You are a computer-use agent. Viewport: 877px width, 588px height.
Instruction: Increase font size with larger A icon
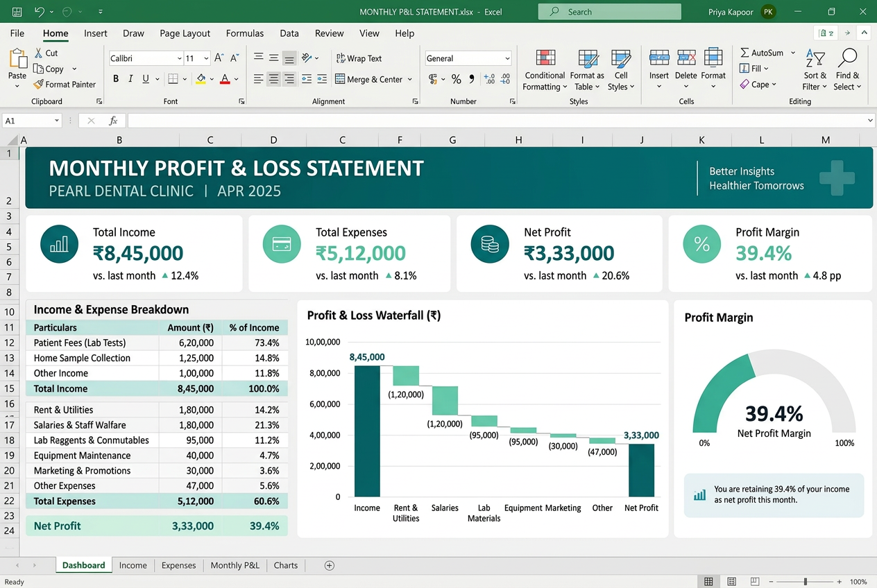[219, 58]
